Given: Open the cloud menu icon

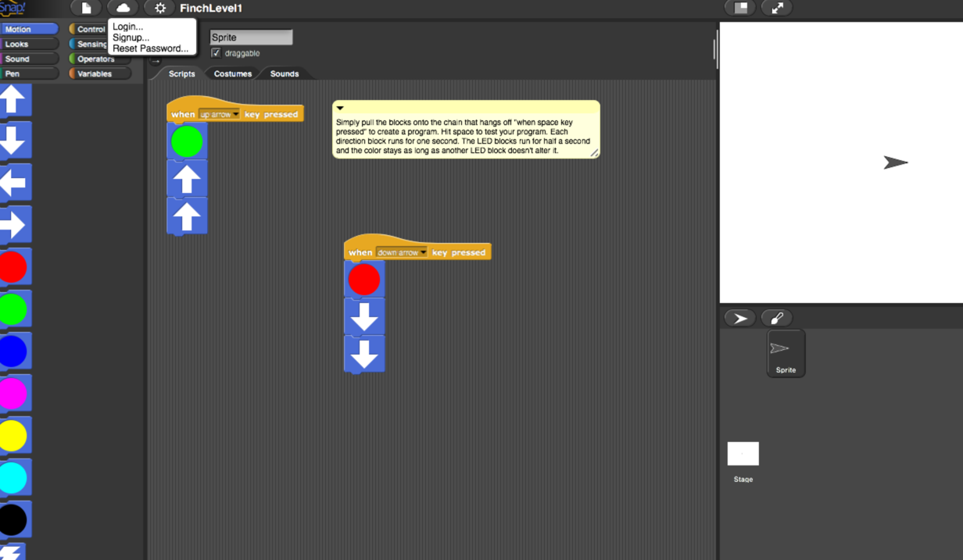Looking at the screenshot, I should point(123,8).
